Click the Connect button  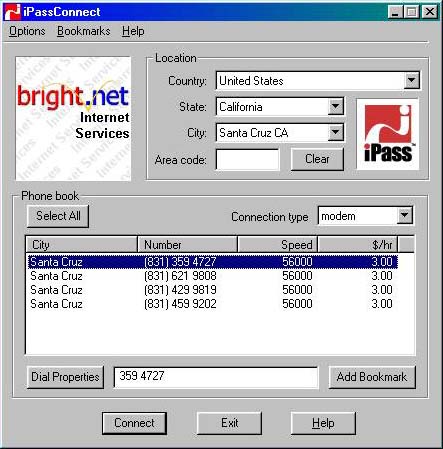pos(134,423)
